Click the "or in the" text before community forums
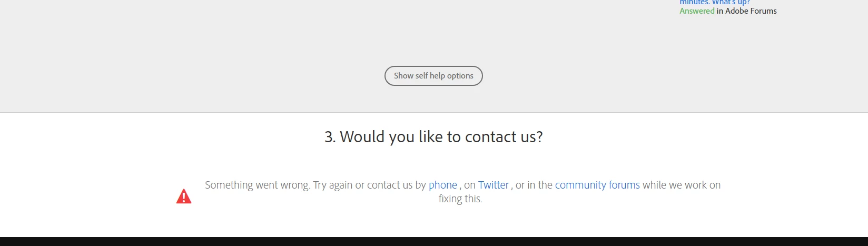This screenshot has height=246, width=868. tap(534, 185)
